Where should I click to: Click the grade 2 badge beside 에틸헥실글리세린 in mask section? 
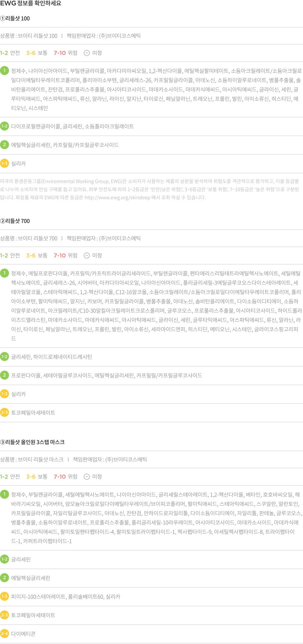[x=4, y=578]
